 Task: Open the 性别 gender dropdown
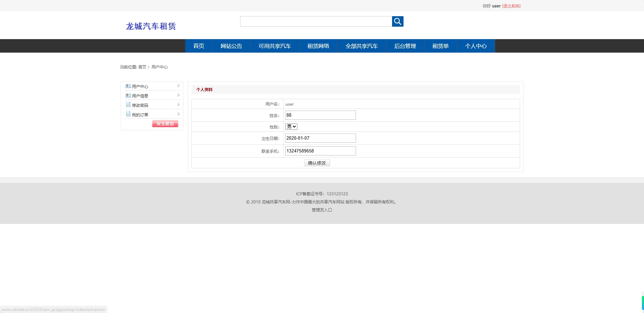pyautogui.click(x=291, y=126)
